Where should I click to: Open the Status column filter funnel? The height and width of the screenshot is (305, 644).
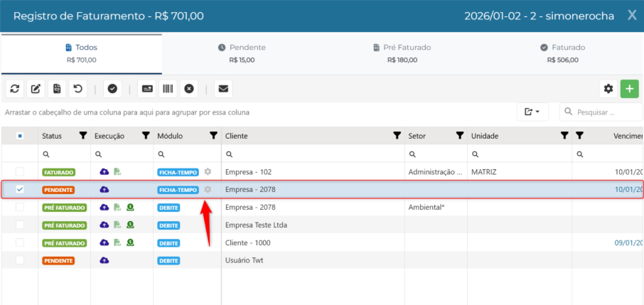point(83,136)
